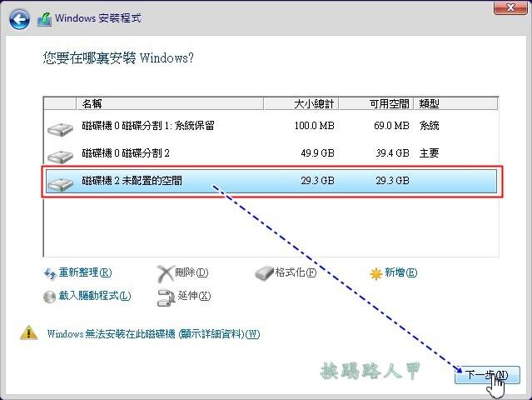Click the 新增 starburst icon
The image size is (532, 400).
(376, 273)
